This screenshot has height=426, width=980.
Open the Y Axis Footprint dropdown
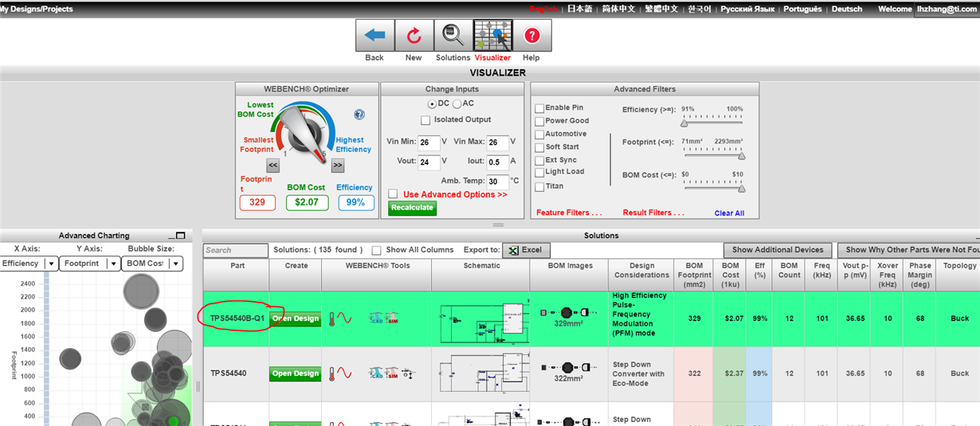point(90,264)
